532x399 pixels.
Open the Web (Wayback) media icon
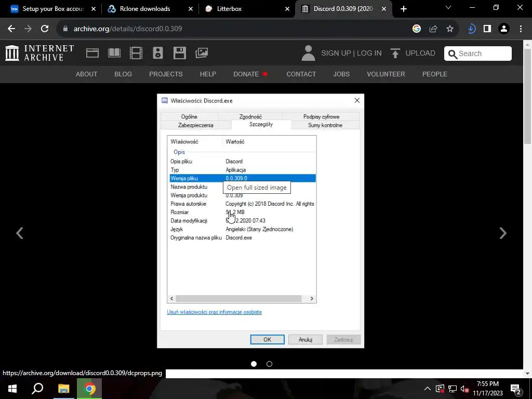click(x=92, y=54)
